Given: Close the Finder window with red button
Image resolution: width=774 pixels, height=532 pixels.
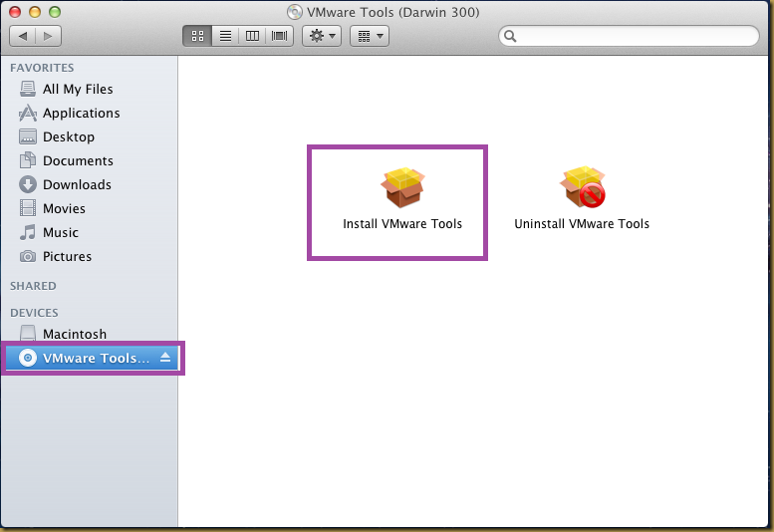Looking at the screenshot, I should (x=15, y=12).
